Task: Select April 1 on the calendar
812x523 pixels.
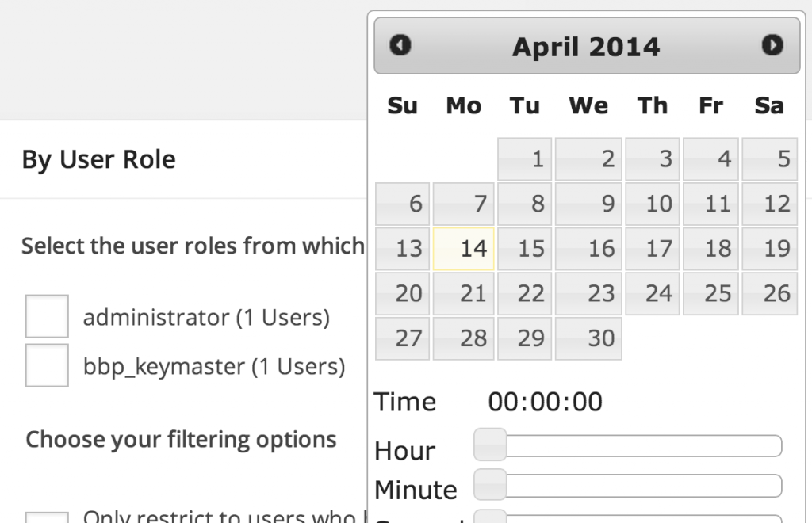Action: click(x=524, y=158)
